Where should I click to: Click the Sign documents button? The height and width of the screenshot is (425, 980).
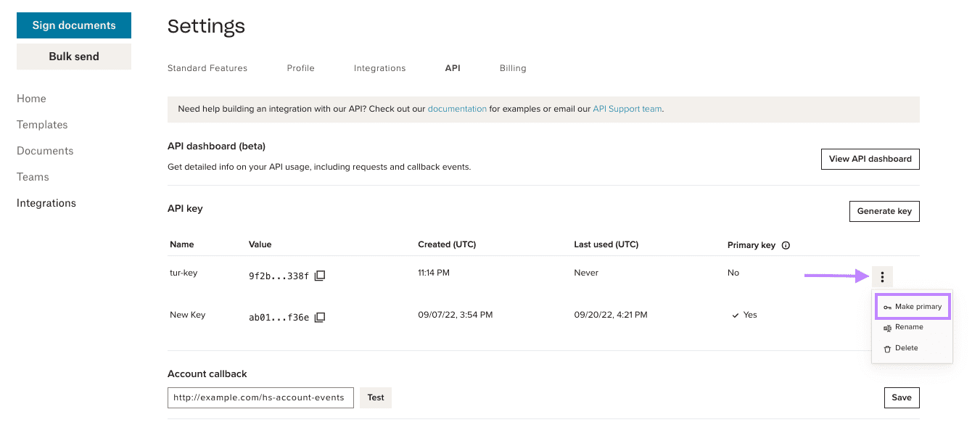tap(73, 25)
